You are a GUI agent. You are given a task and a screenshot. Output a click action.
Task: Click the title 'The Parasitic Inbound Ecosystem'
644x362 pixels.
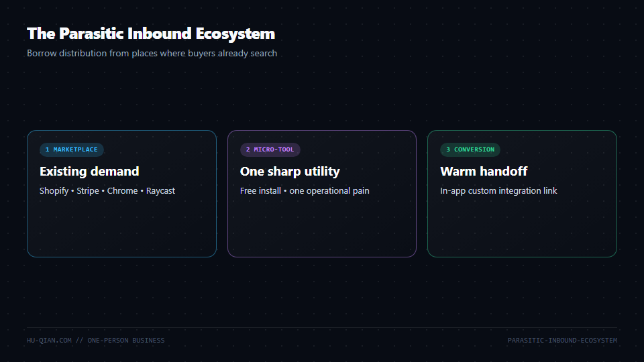click(x=151, y=34)
